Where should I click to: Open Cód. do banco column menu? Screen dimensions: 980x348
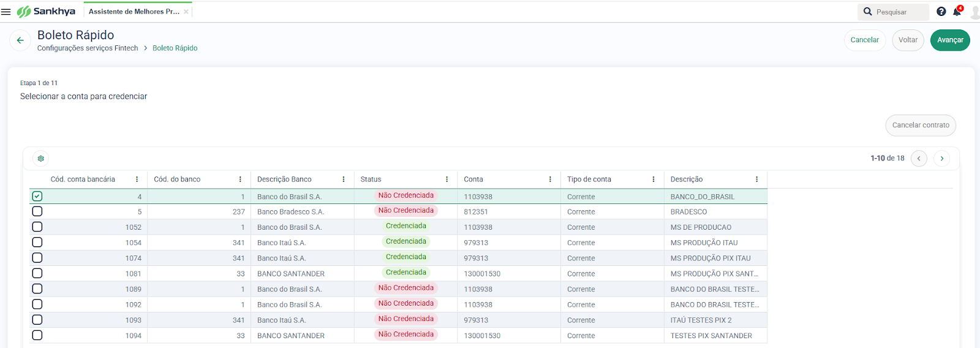[x=240, y=180]
